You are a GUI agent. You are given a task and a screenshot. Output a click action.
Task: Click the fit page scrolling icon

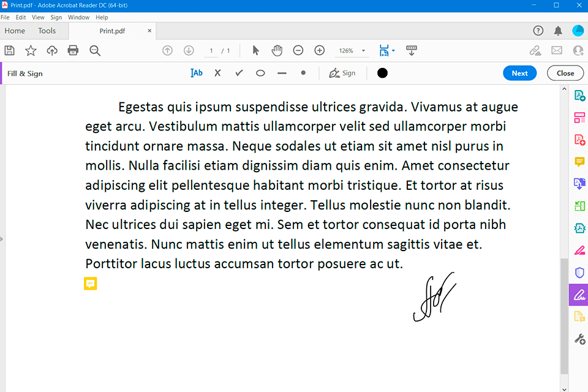(x=384, y=50)
